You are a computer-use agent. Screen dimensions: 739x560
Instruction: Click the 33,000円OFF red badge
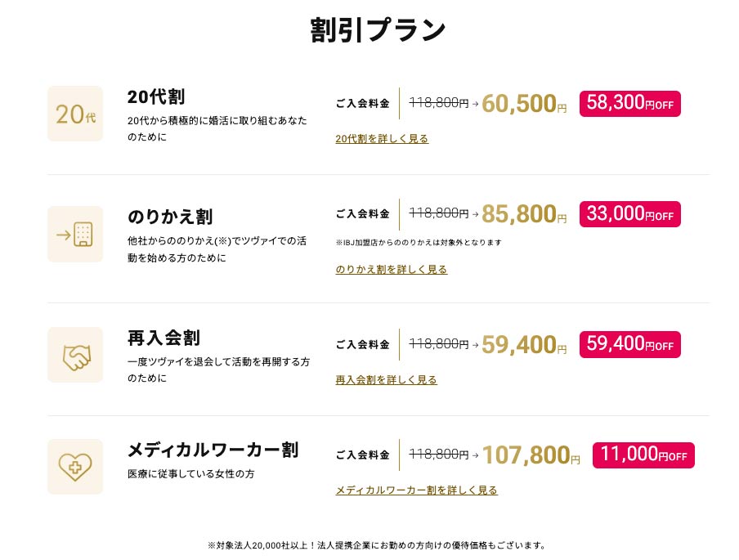pyautogui.click(x=629, y=214)
